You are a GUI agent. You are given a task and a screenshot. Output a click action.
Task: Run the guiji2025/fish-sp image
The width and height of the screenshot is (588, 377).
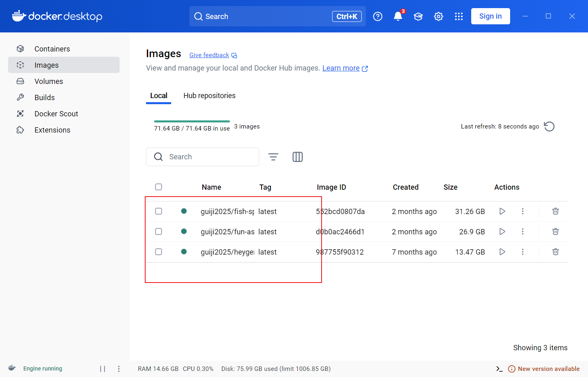point(502,211)
